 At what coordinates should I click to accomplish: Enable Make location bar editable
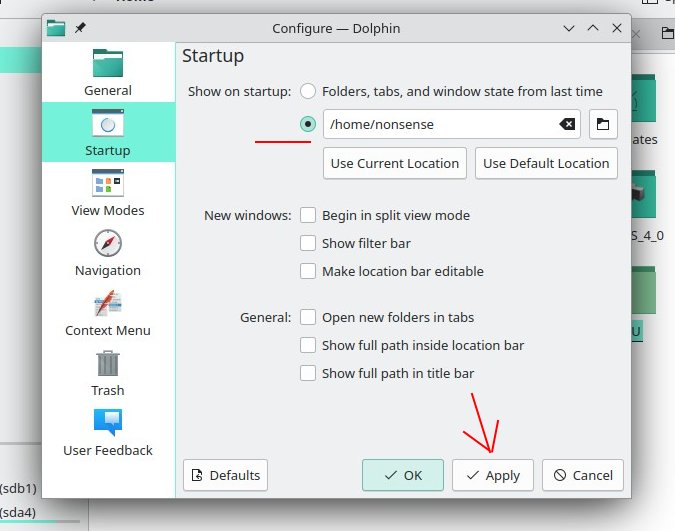tap(308, 271)
